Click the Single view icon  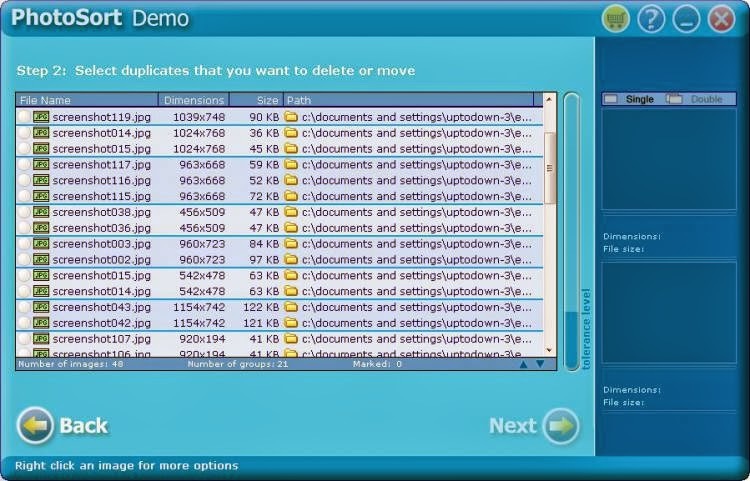click(x=611, y=99)
